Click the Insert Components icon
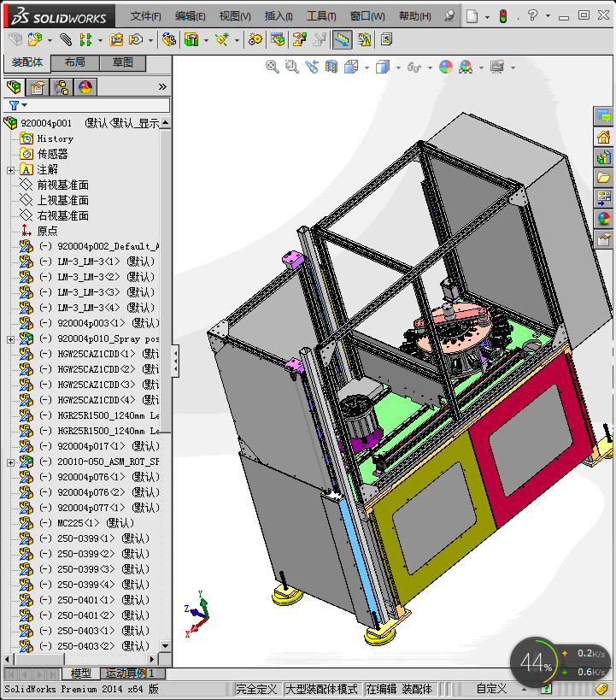 point(34,39)
